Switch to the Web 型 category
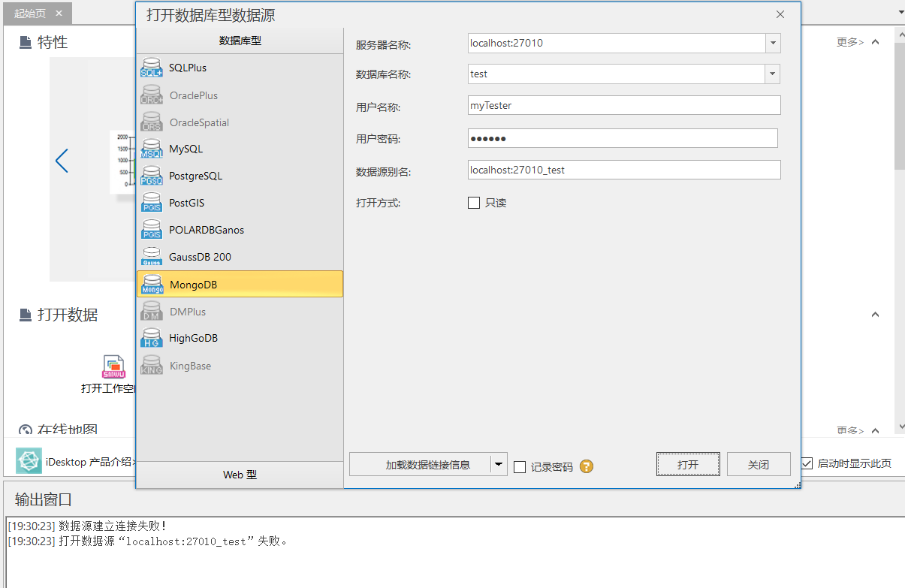The height and width of the screenshot is (588, 905). point(240,475)
